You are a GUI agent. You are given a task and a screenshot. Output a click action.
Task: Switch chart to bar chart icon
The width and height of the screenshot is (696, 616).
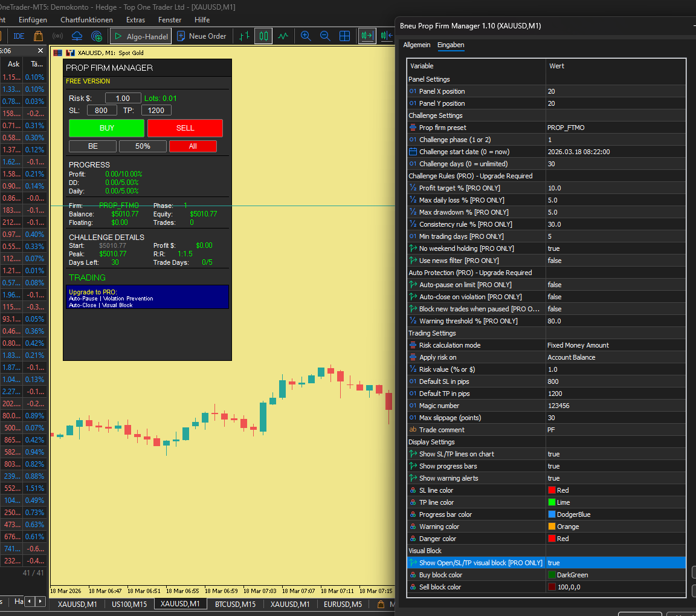pos(244,36)
